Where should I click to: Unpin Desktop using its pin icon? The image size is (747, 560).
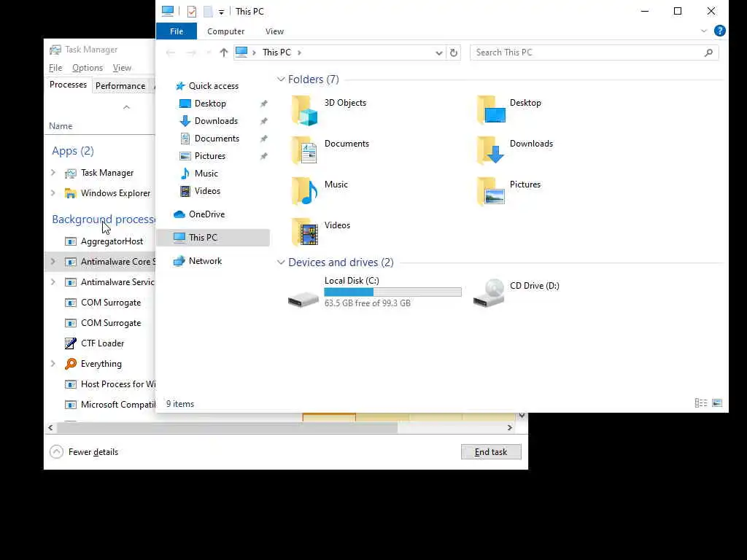pyautogui.click(x=263, y=104)
